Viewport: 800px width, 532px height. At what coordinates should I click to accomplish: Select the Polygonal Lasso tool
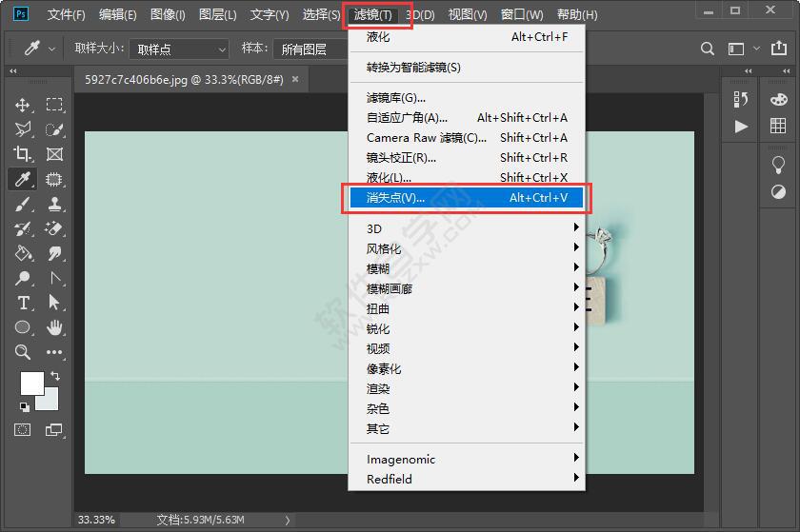click(23, 129)
